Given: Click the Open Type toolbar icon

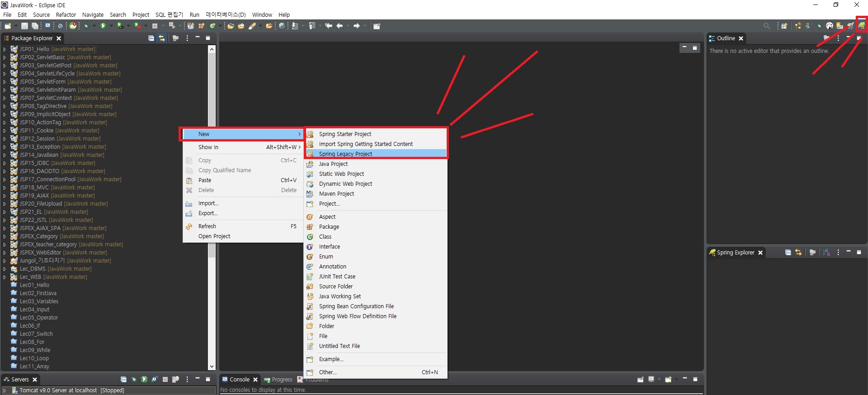Looking at the screenshot, I should click(231, 26).
